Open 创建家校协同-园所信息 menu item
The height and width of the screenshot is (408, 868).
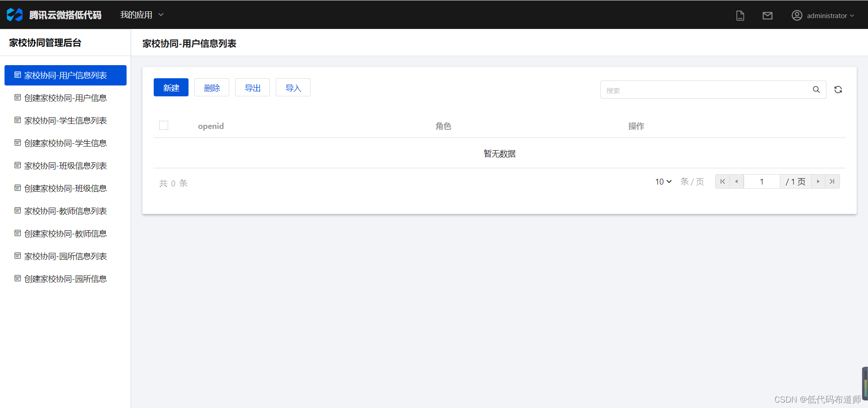(x=66, y=279)
